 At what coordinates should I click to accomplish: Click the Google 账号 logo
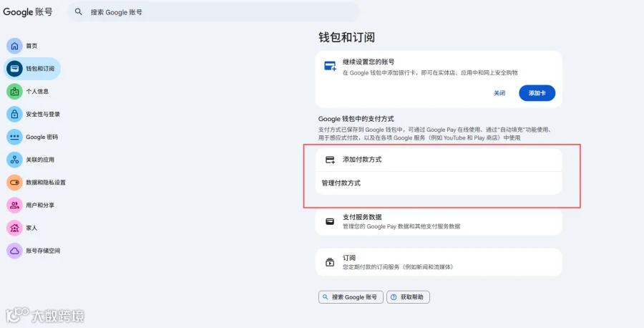click(x=27, y=12)
